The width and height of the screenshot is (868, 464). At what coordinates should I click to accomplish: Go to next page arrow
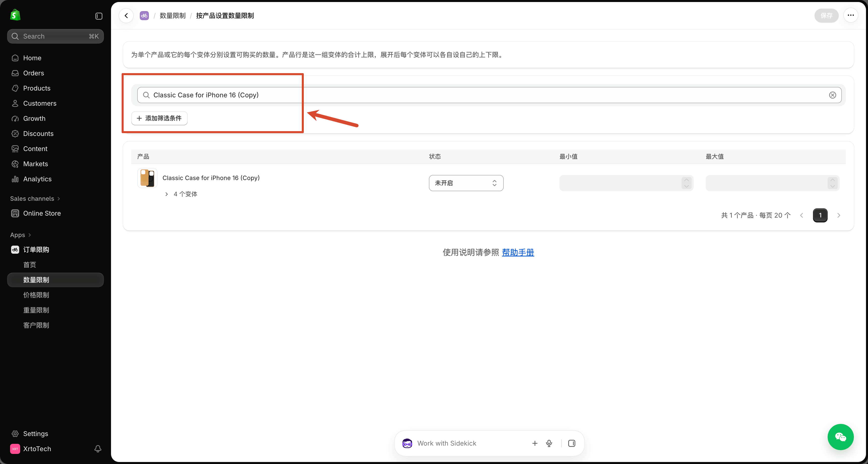(x=839, y=215)
